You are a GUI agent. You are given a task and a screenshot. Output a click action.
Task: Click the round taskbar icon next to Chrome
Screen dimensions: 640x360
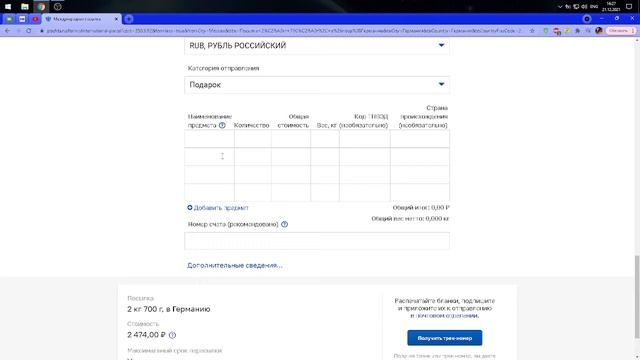(58, 7)
